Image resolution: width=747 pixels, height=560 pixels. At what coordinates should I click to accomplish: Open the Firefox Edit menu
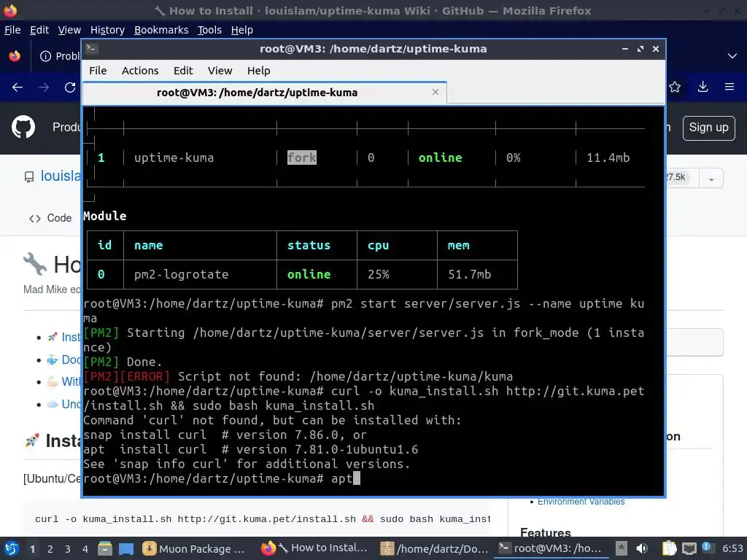click(39, 30)
